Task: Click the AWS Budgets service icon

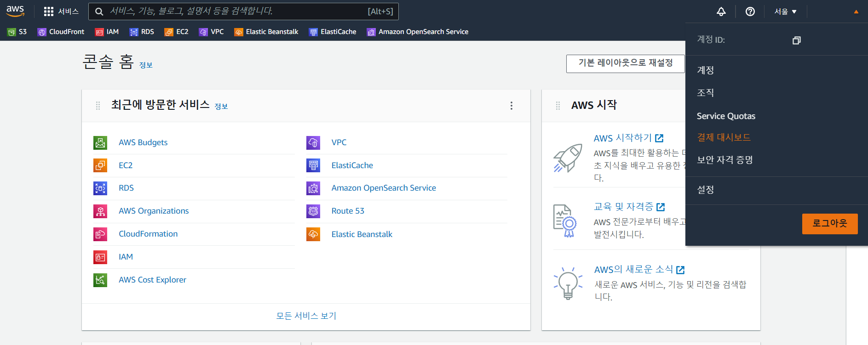Action: tap(100, 142)
